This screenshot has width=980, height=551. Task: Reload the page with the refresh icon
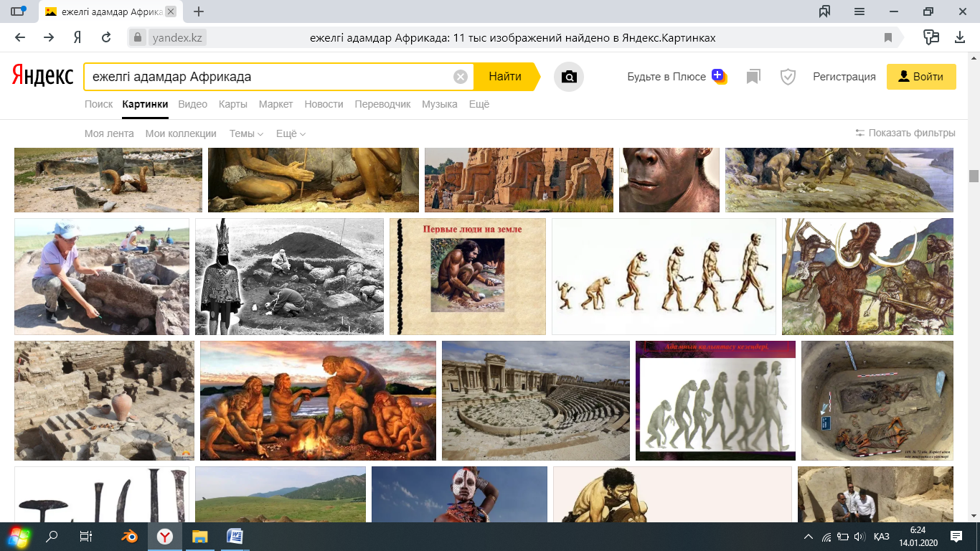coord(106,38)
